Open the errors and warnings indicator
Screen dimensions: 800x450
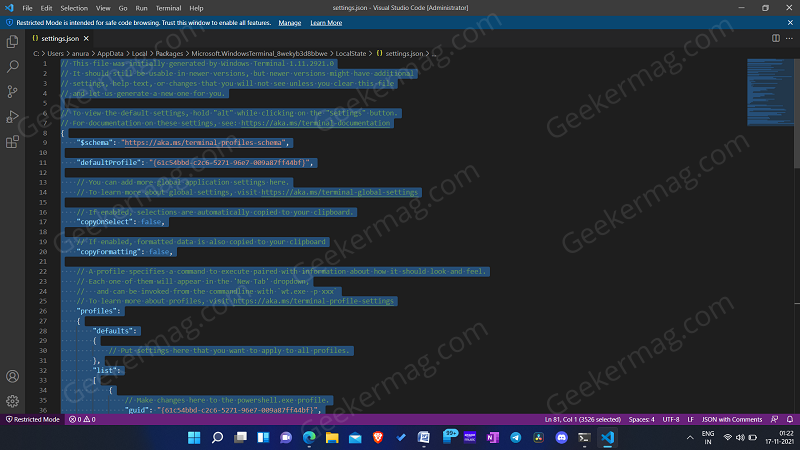tap(82, 419)
